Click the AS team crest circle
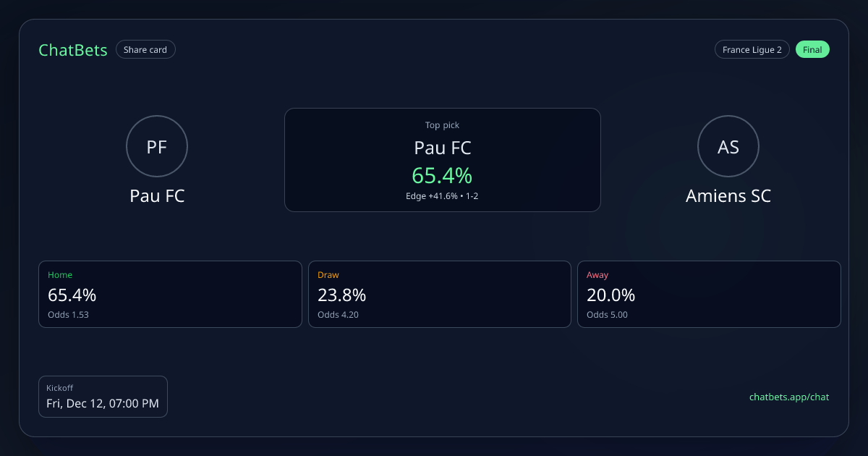Screen dimensions: 868x456 (x=728, y=147)
